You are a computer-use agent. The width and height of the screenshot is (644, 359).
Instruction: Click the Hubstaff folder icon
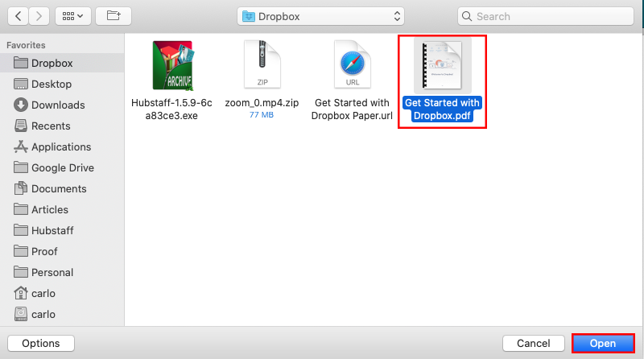click(21, 230)
